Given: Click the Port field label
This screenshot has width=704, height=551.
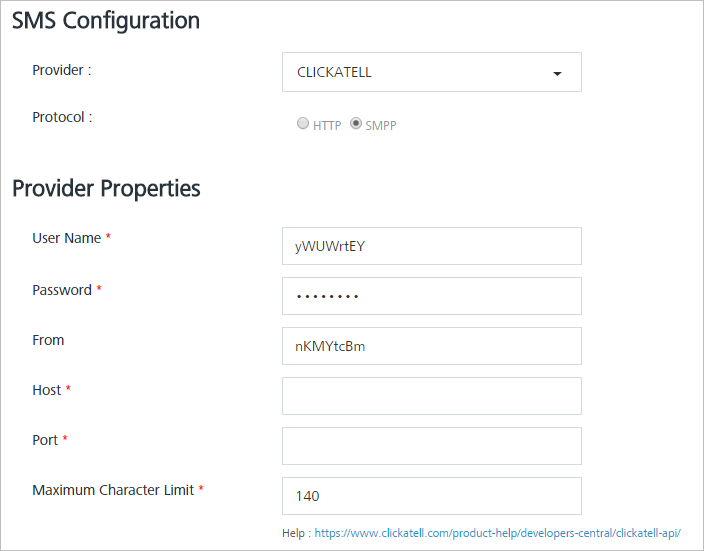Looking at the screenshot, I should [x=45, y=440].
